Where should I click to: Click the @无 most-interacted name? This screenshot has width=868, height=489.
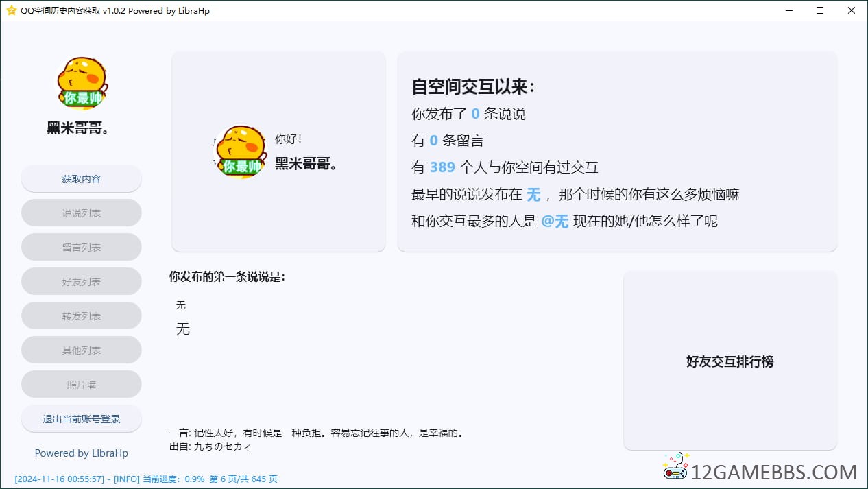[x=555, y=222]
